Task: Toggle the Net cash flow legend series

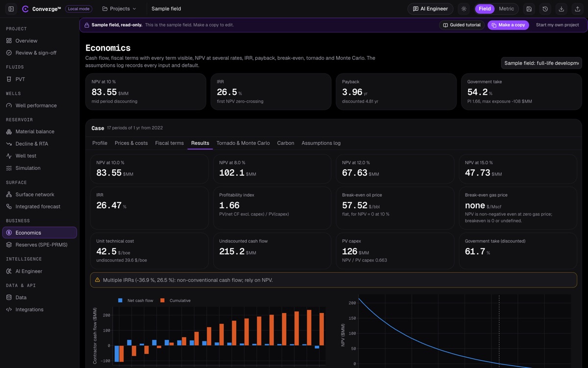Action: (136, 300)
